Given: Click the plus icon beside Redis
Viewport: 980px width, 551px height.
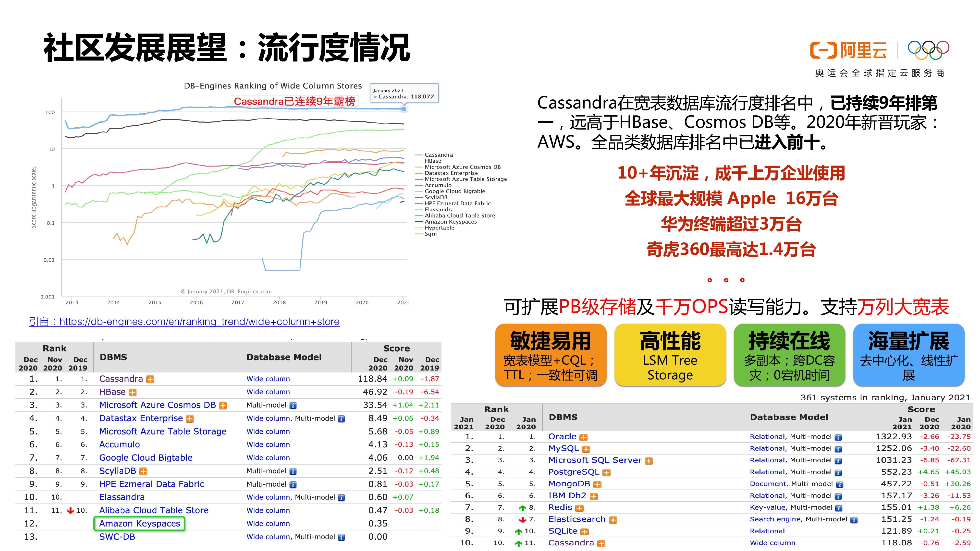Looking at the screenshot, I should (x=579, y=508).
